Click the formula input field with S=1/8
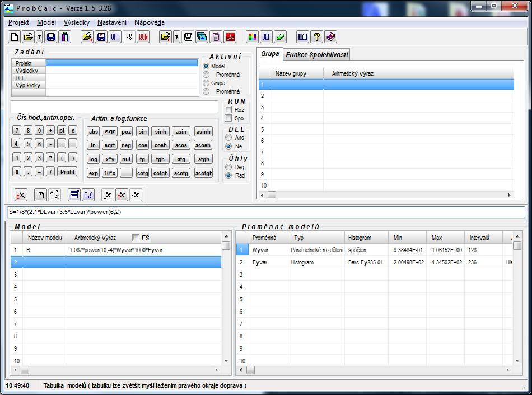Image resolution: width=532 pixels, height=395 pixels. pyautogui.click(x=267, y=212)
